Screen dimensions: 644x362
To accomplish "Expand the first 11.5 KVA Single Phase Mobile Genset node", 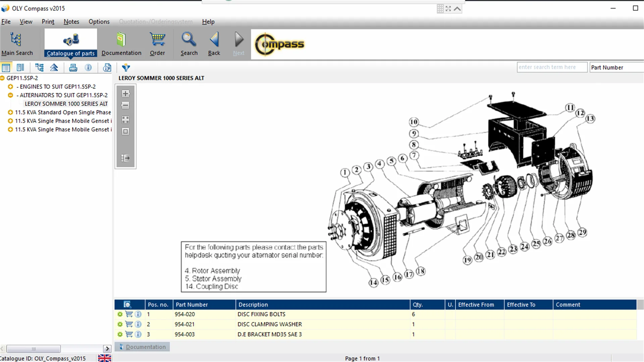I will click(10, 121).
